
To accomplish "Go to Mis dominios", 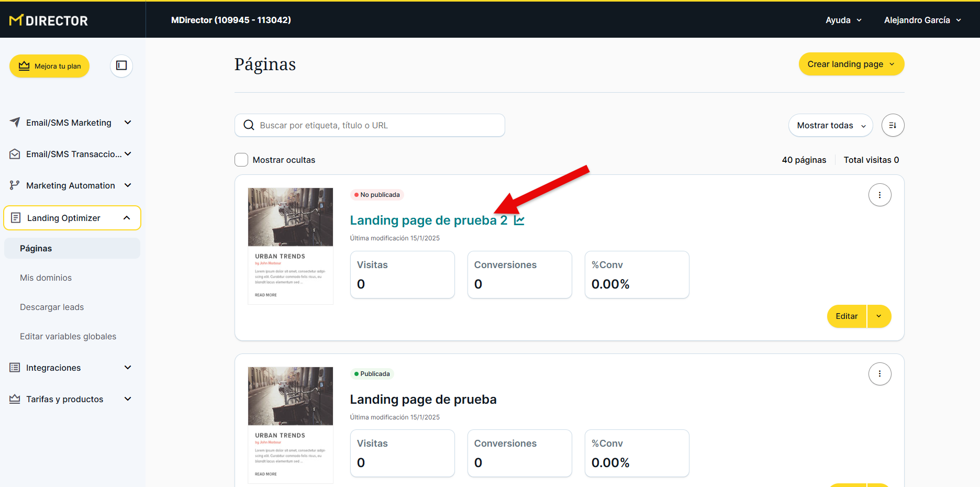I will [46, 278].
